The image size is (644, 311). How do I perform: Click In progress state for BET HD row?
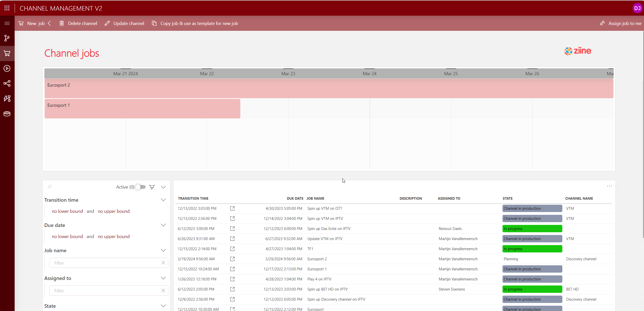click(x=532, y=289)
